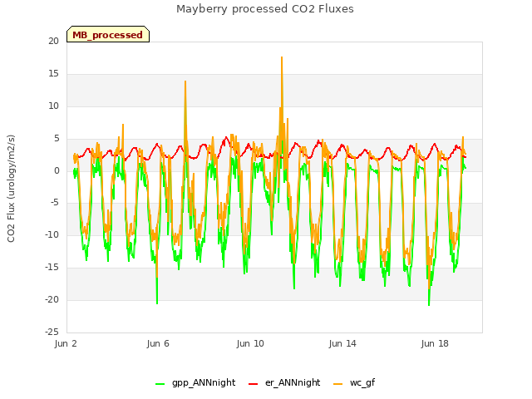Click the 15 y-axis tick label

click(x=53, y=74)
